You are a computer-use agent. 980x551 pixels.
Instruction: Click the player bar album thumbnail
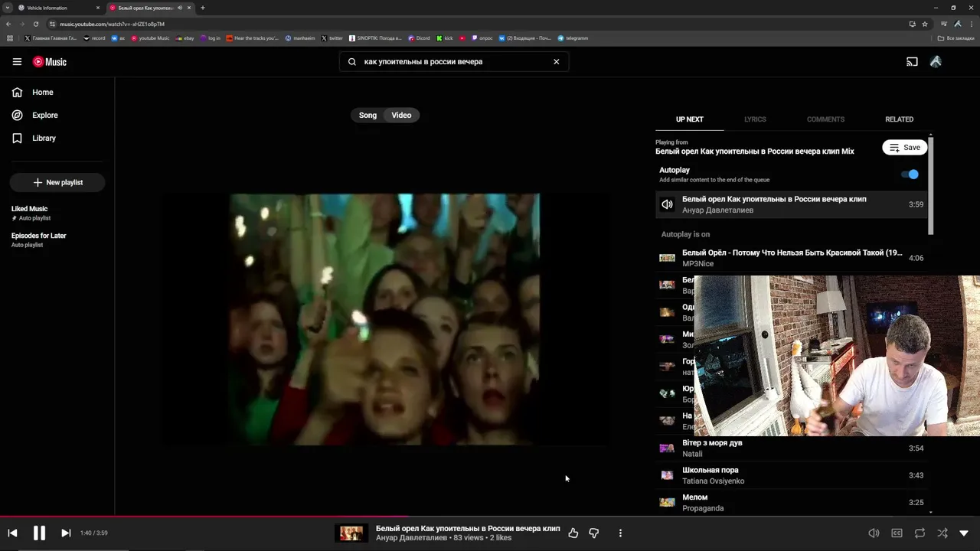click(x=351, y=533)
